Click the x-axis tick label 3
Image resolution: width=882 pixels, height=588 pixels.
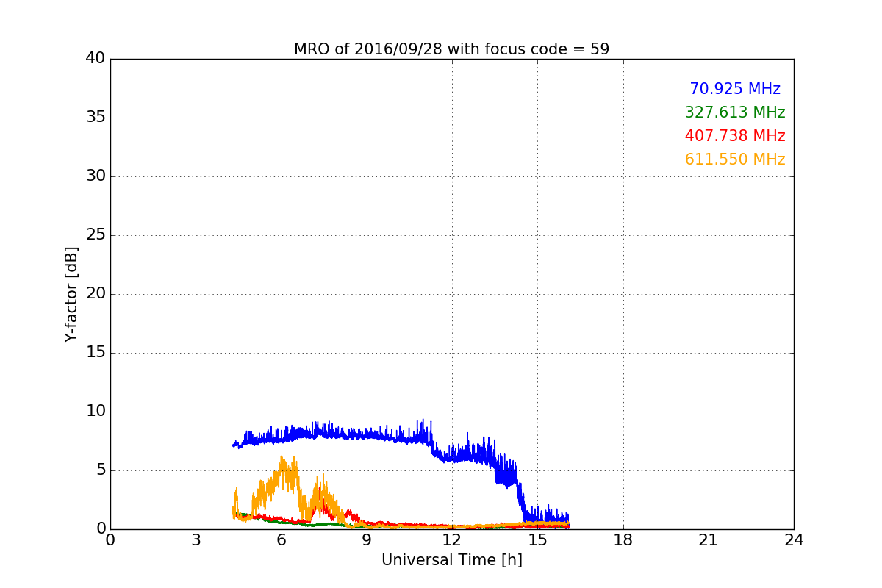pos(196,540)
